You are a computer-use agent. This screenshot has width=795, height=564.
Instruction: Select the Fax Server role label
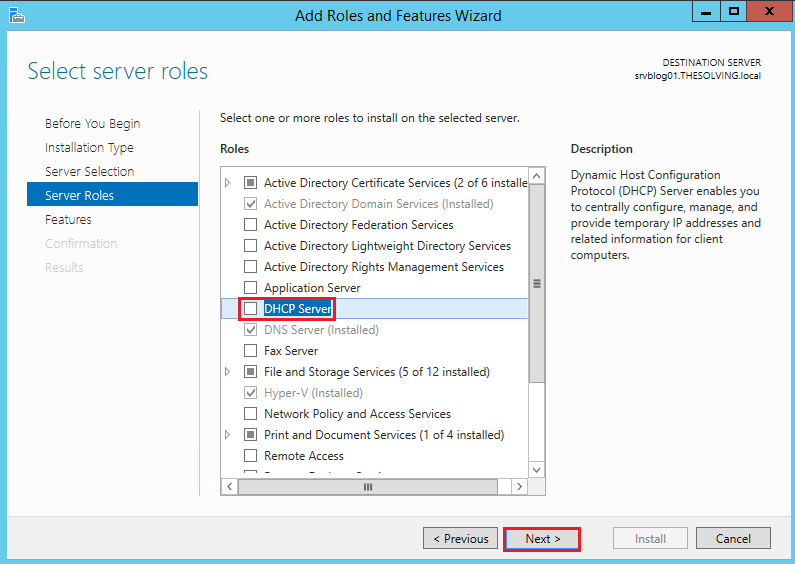pos(291,350)
